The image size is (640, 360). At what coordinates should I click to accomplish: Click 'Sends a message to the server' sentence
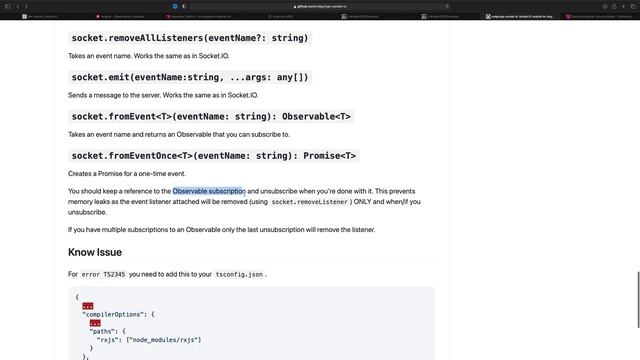click(163, 95)
